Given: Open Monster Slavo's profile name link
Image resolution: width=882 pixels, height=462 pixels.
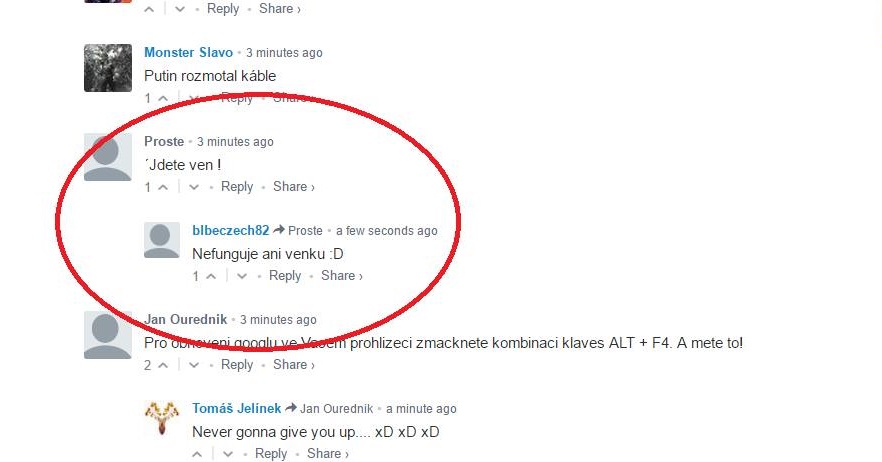Looking at the screenshot, I should [x=188, y=52].
